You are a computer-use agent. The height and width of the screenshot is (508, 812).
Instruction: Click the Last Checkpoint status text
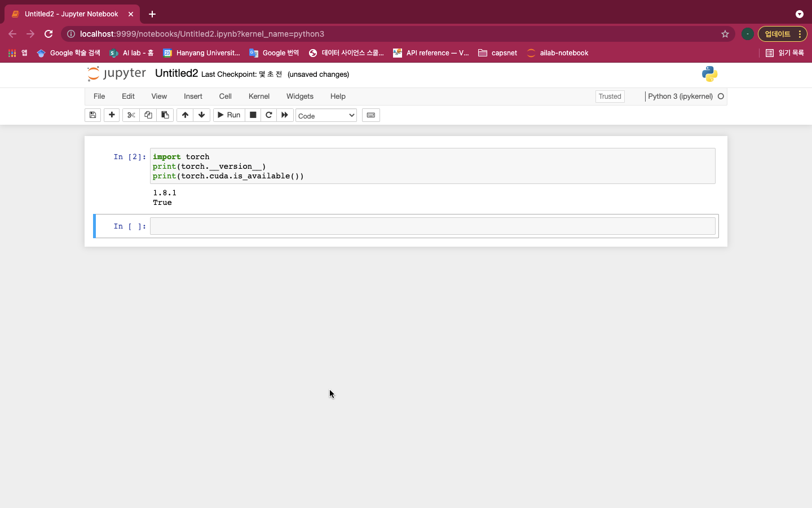(x=241, y=75)
